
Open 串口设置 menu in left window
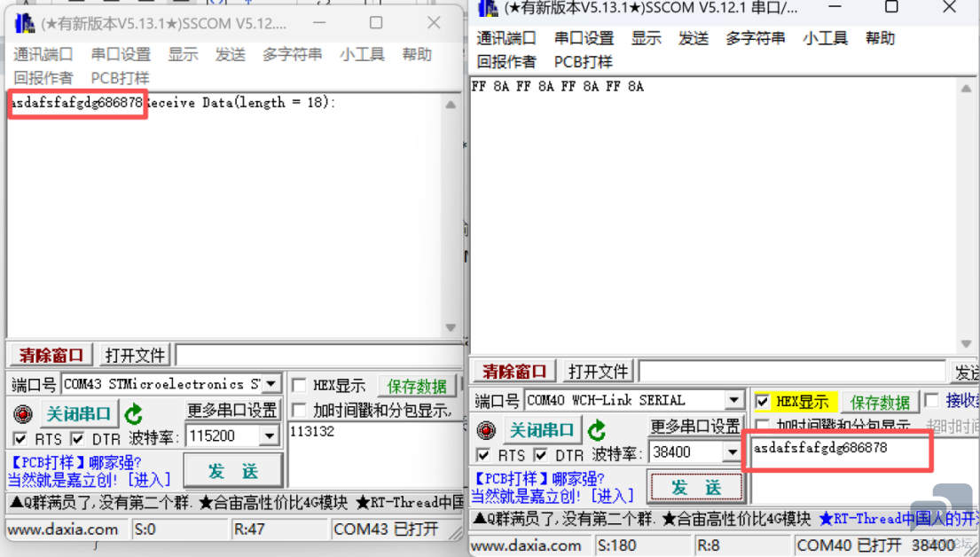click(x=121, y=54)
